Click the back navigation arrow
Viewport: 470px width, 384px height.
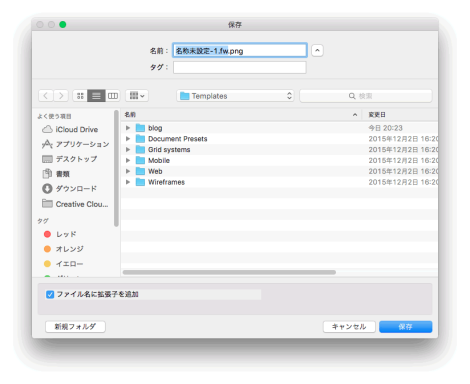point(46,96)
